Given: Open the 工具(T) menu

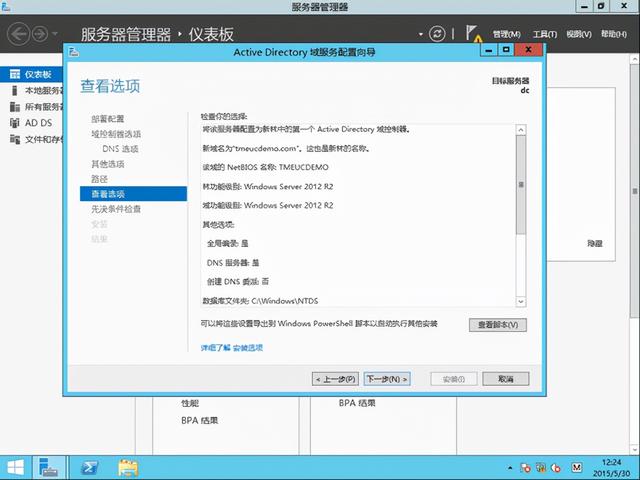Looking at the screenshot, I should point(544,34).
